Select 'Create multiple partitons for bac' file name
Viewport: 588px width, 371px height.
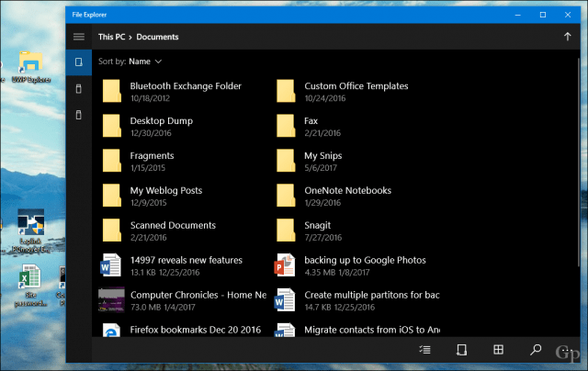click(372, 295)
